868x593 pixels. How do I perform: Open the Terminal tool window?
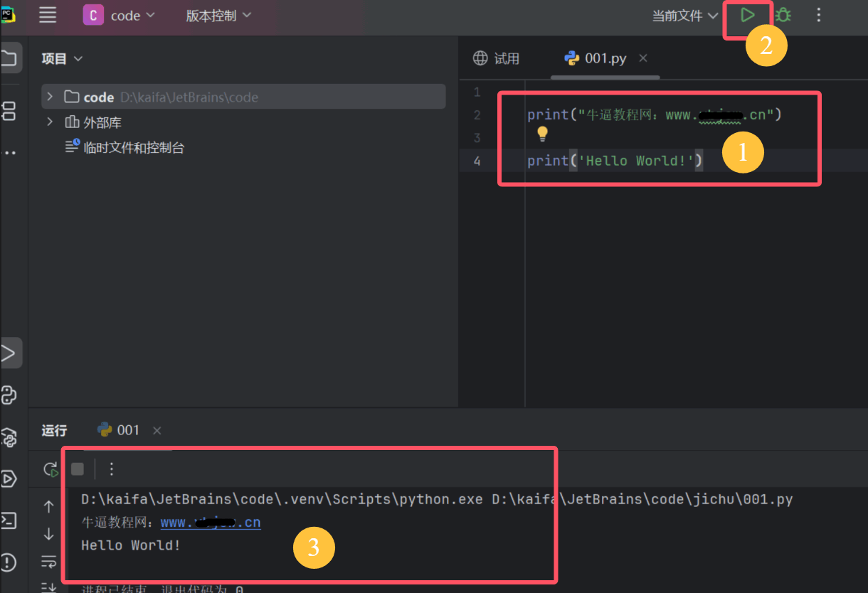9,520
